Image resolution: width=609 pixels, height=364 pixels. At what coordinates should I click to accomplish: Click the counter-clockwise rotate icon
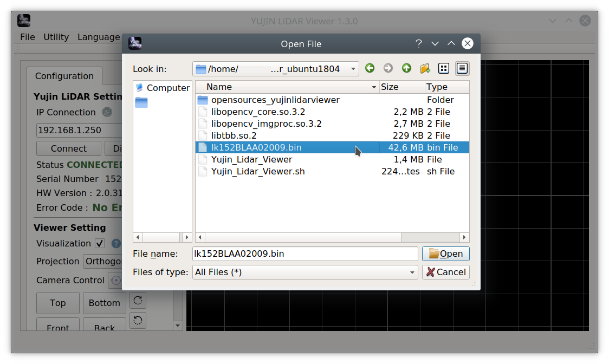click(x=138, y=321)
